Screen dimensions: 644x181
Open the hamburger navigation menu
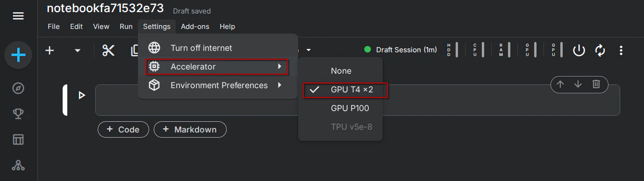(18, 16)
